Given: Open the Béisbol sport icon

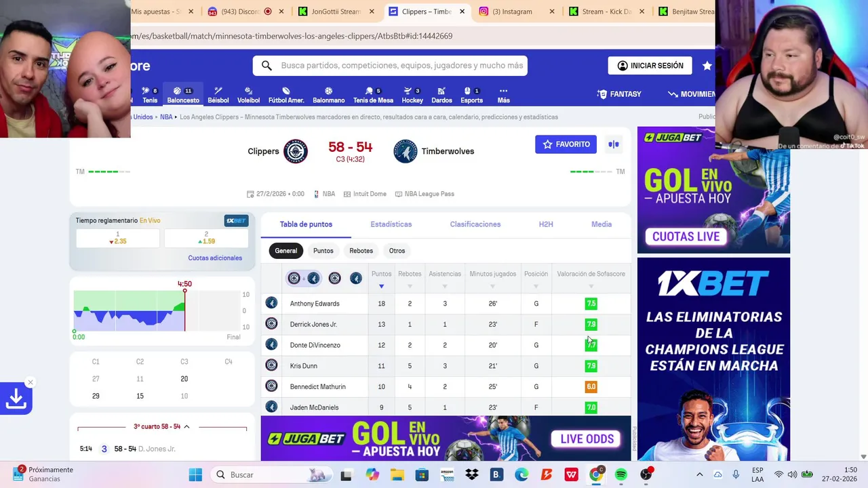Looking at the screenshot, I should [218, 95].
